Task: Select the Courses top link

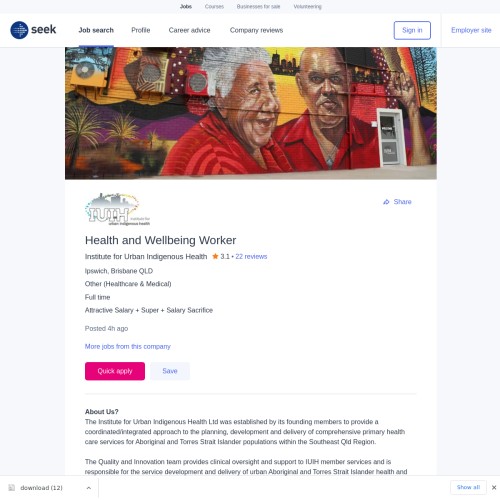Action: pyautogui.click(x=214, y=6)
